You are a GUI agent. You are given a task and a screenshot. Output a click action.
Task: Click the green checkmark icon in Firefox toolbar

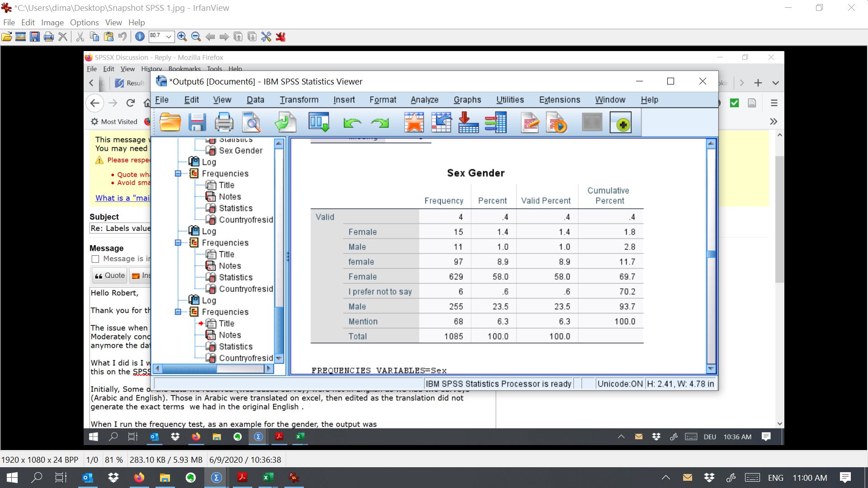[734, 103]
